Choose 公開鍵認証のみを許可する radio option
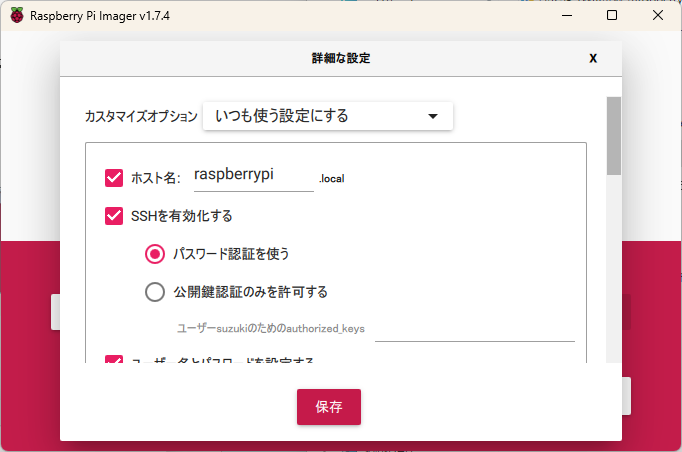The width and height of the screenshot is (682, 452). pos(155,292)
